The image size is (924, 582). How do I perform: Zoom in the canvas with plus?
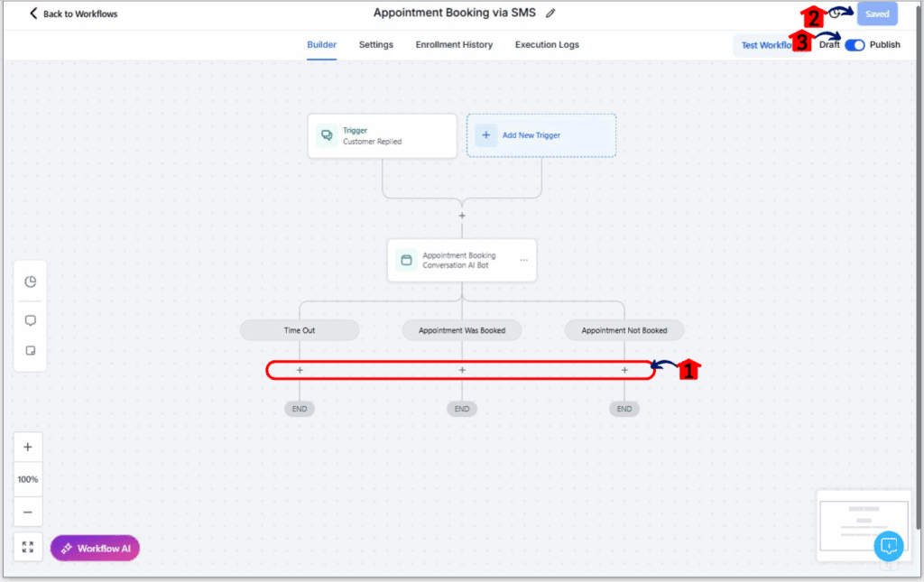coord(28,448)
